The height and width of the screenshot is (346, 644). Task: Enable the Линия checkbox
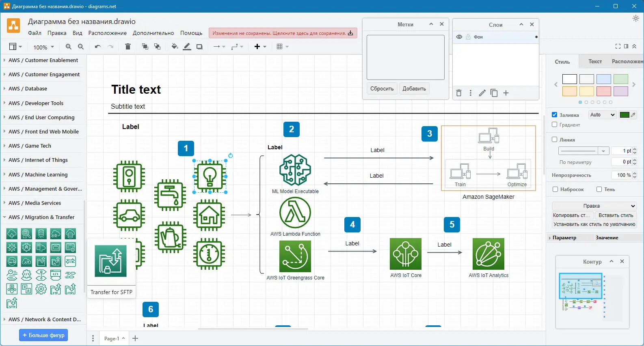(554, 140)
